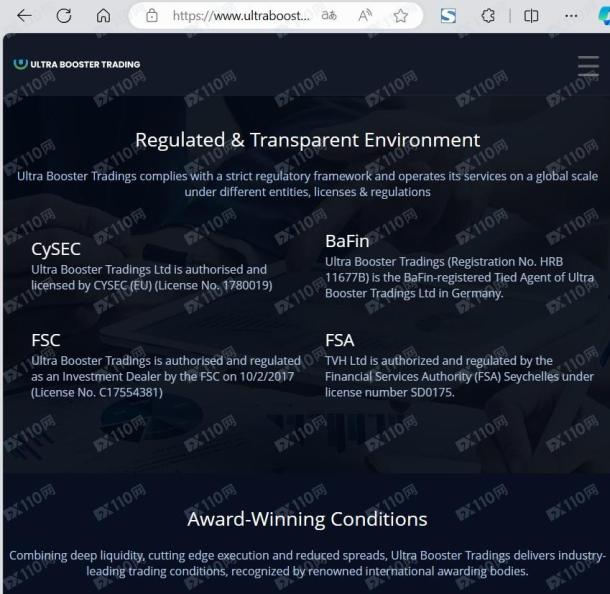Open browser Settings and more menu
This screenshot has height=594, width=610.
(x=571, y=16)
